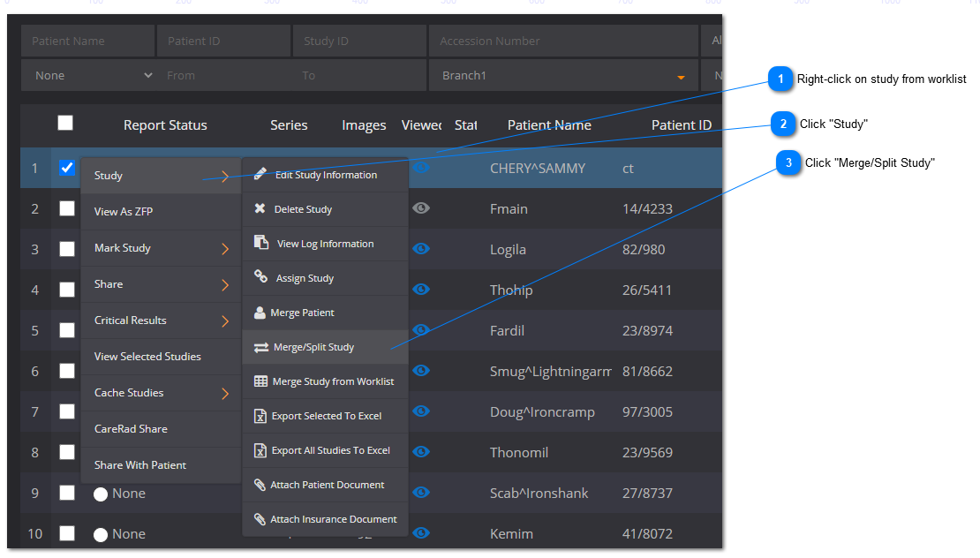
Task: Expand the Mark Study submenu arrow
Action: (x=224, y=249)
